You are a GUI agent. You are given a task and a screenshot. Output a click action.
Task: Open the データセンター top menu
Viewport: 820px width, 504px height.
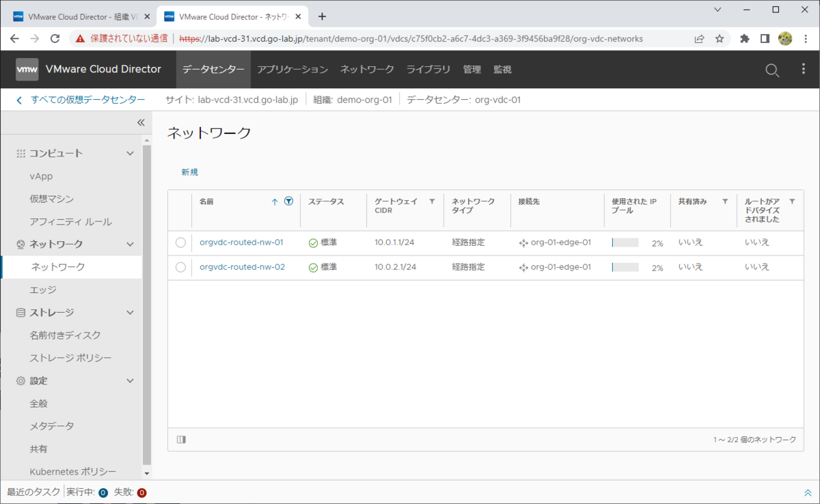(x=213, y=70)
